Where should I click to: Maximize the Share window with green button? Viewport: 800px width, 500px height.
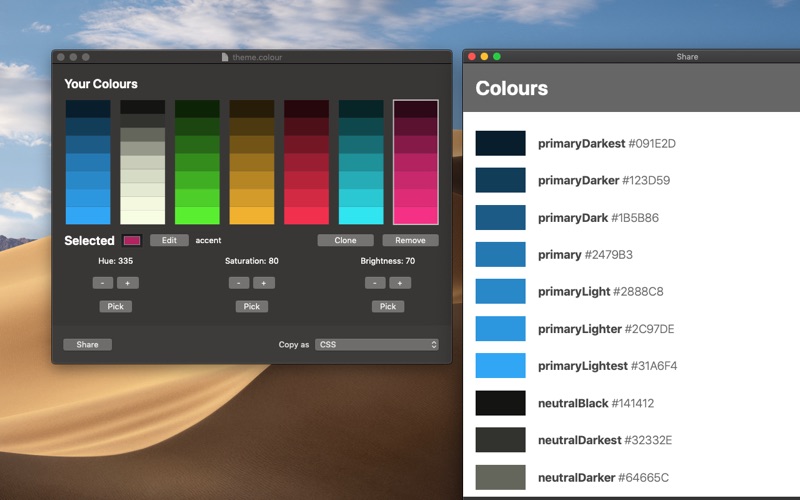point(496,57)
